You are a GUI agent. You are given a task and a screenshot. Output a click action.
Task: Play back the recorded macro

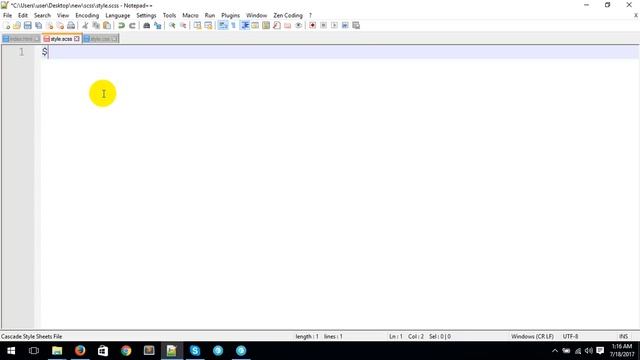(334, 25)
